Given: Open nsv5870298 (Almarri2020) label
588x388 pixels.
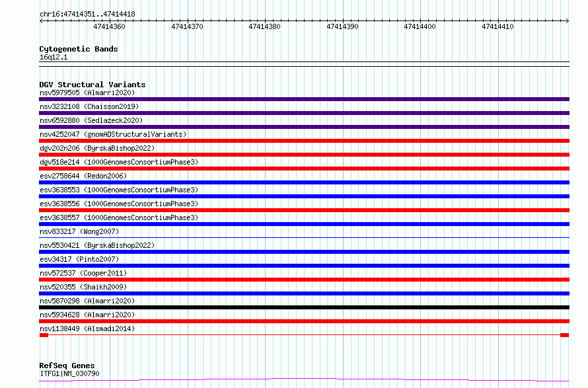Looking at the screenshot, I should point(87,301).
